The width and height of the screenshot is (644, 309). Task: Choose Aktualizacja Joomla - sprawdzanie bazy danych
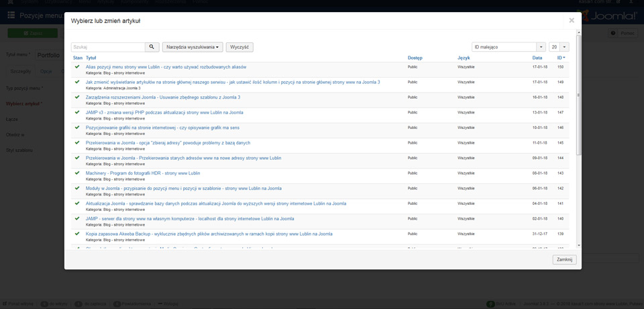pyautogui.click(x=216, y=204)
